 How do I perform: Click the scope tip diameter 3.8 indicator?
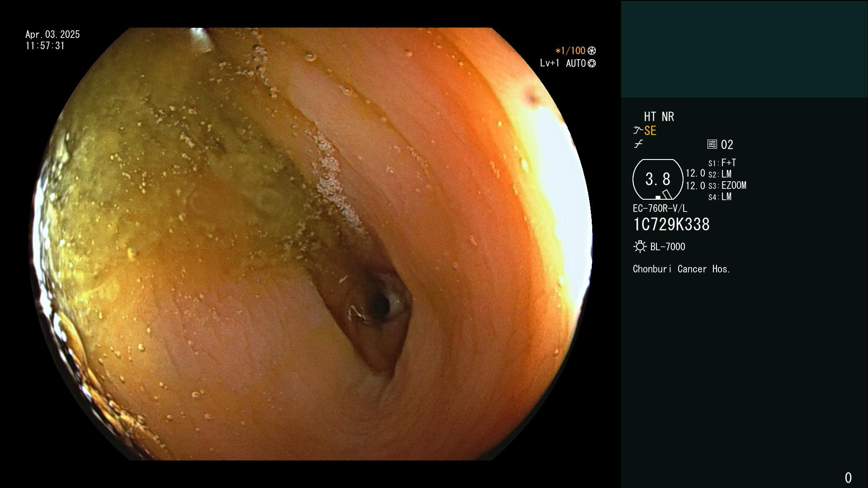pyautogui.click(x=658, y=179)
